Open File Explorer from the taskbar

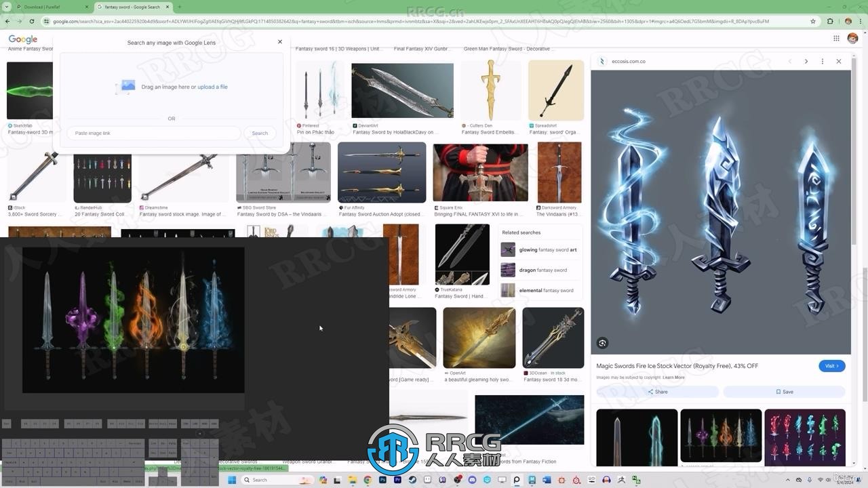(353, 480)
